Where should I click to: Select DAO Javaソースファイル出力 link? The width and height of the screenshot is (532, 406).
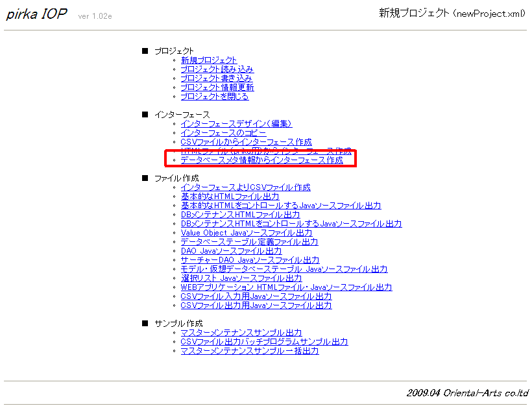tap(231, 251)
